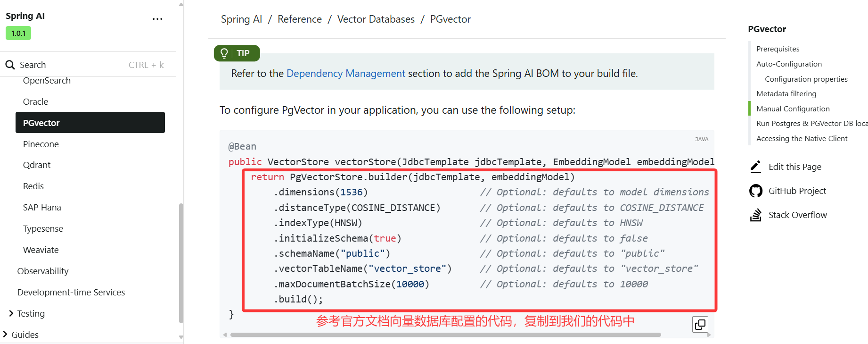Open Redis in the sidebar
The width and height of the screenshot is (868, 344).
tap(33, 186)
